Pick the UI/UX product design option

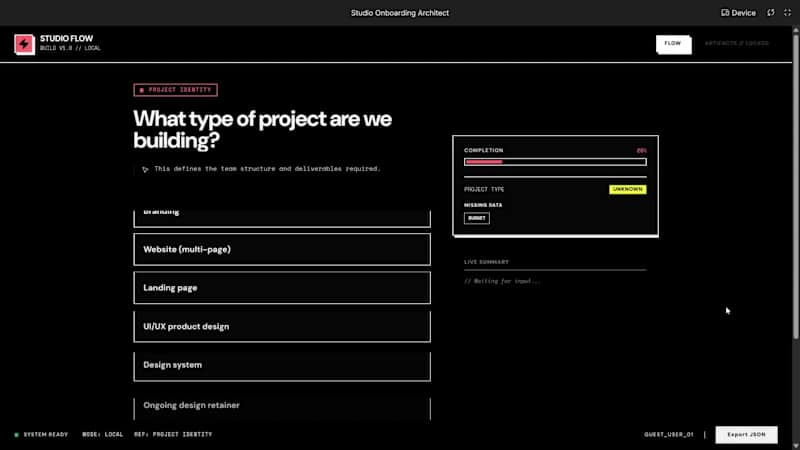(281, 326)
